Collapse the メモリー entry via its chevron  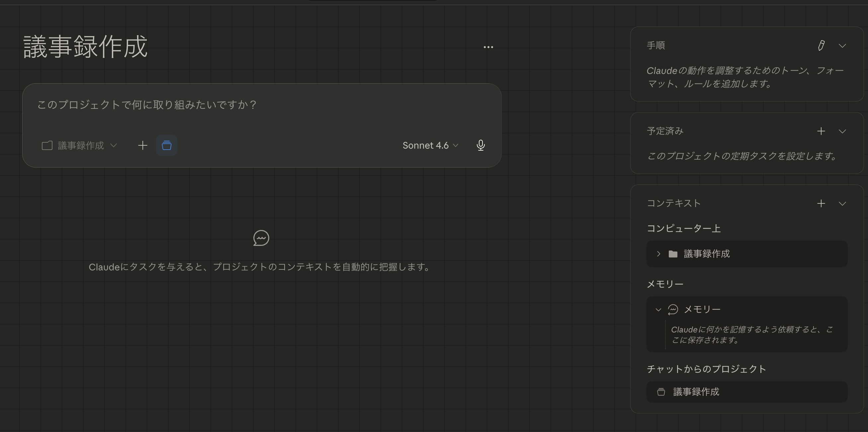tap(658, 310)
